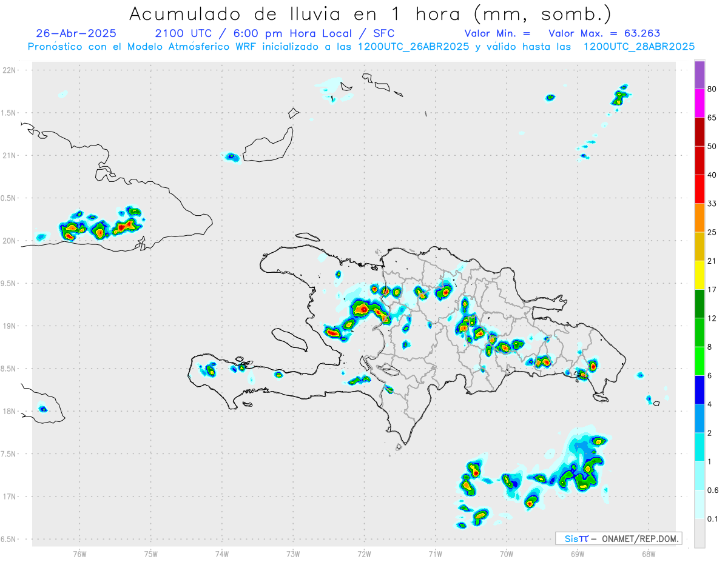Click the 'SisTT – ONAMET/REP.DOM.' credit box

619,538
